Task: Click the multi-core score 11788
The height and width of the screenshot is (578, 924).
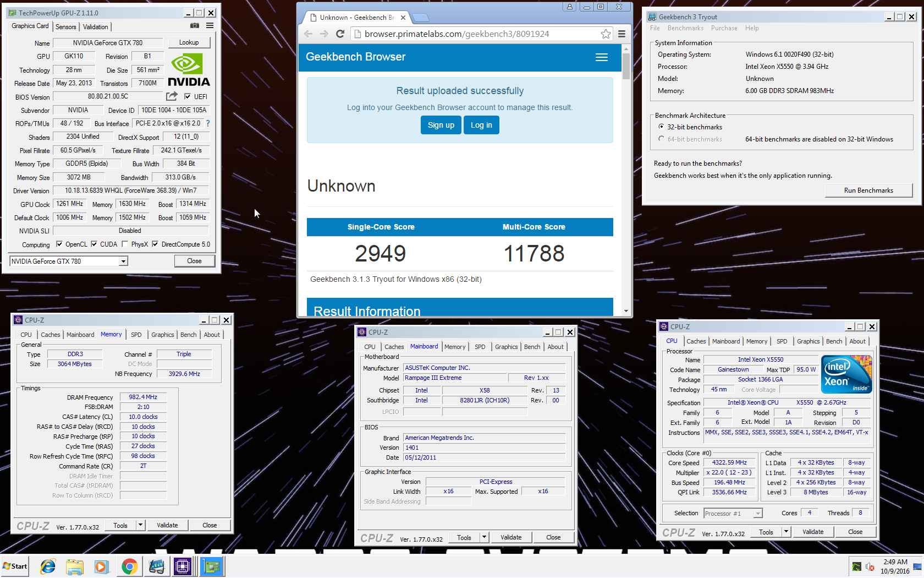Action: click(x=534, y=254)
